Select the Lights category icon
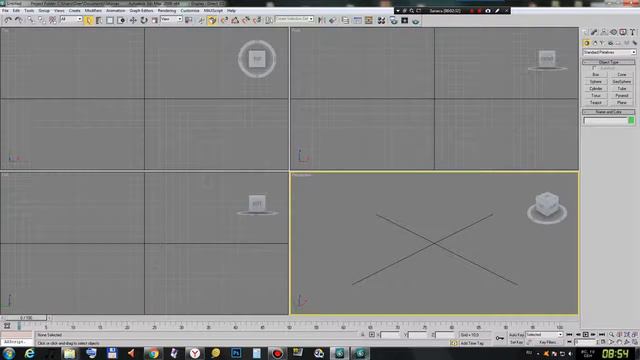This screenshot has width=640, height=360. 602,43
